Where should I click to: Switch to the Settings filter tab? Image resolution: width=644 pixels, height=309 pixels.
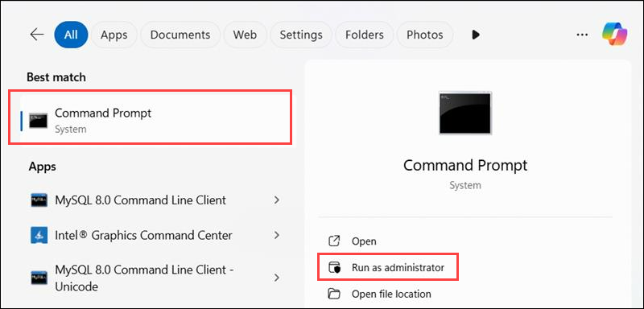[301, 35]
